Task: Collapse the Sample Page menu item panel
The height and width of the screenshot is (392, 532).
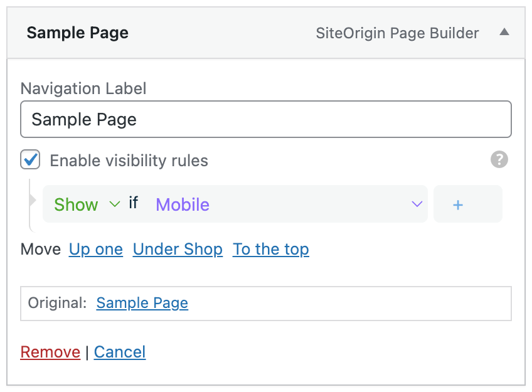Action: pyautogui.click(x=504, y=33)
